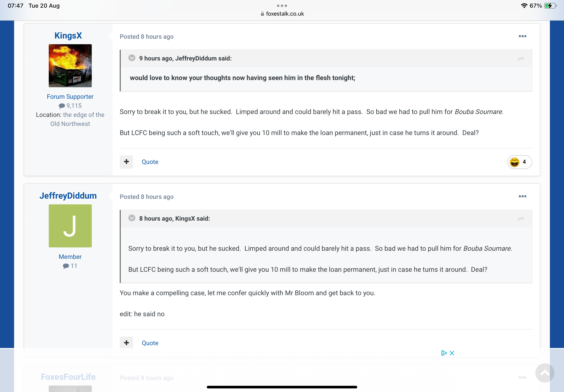
Task: Close the ad with the X icon
Action: pyautogui.click(x=452, y=353)
